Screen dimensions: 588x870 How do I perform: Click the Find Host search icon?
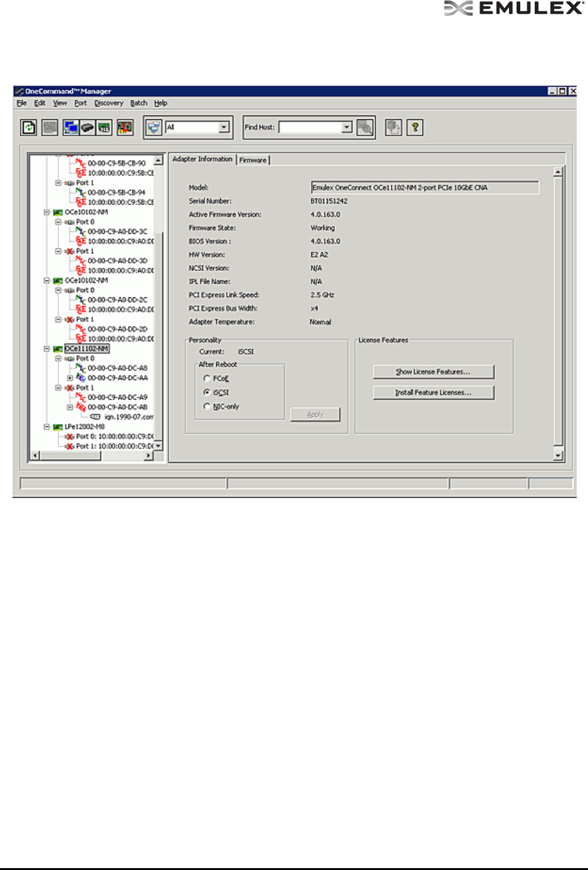point(365,127)
